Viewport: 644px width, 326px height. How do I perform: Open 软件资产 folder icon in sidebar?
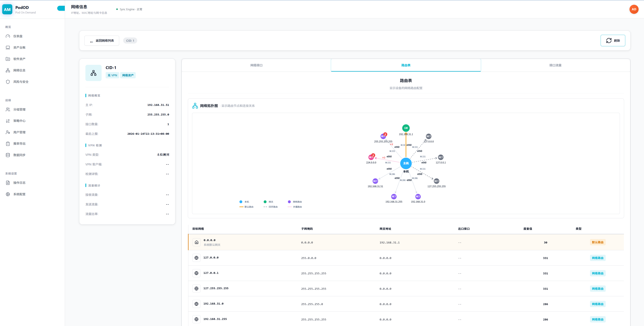point(8,59)
